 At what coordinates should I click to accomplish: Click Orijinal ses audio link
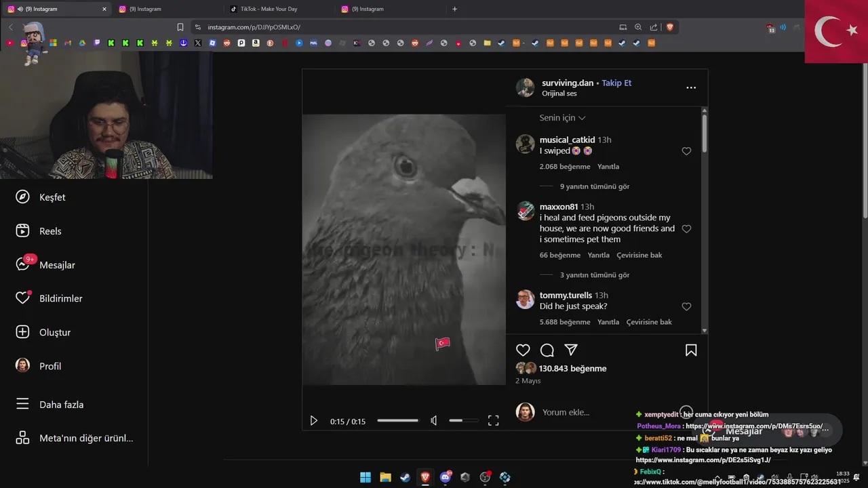click(x=559, y=94)
